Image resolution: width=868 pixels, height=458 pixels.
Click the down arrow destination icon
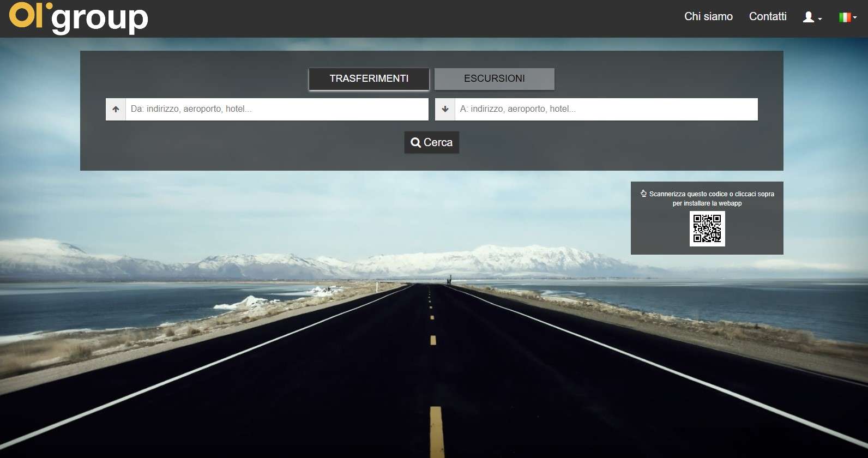pyautogui.click(x=445, y=109)
